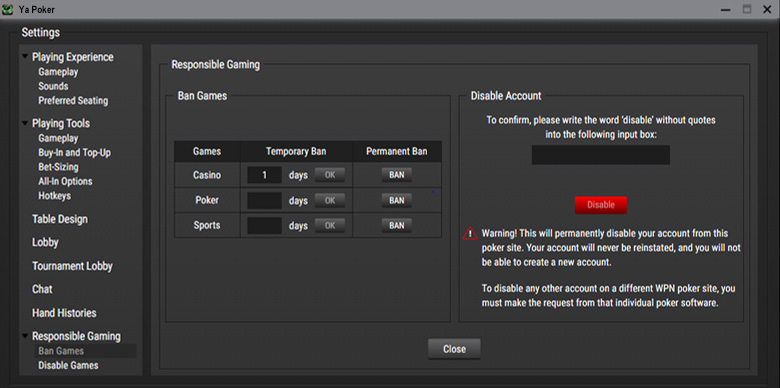Confirm Poker temporary ban with OK
Screen dimensions: 780x388
pyautogui.click(x=330, y=200)
